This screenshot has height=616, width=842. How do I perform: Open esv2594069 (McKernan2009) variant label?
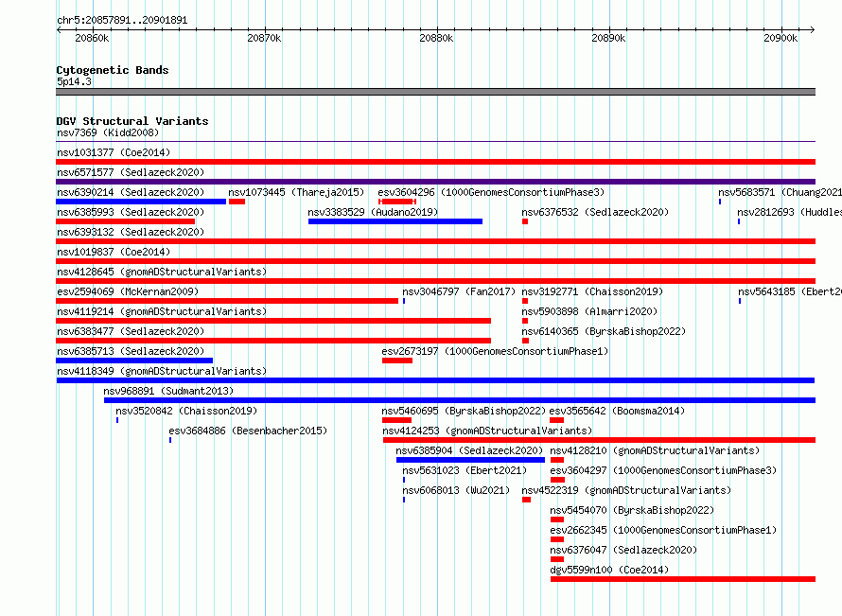tap(128, 291)
